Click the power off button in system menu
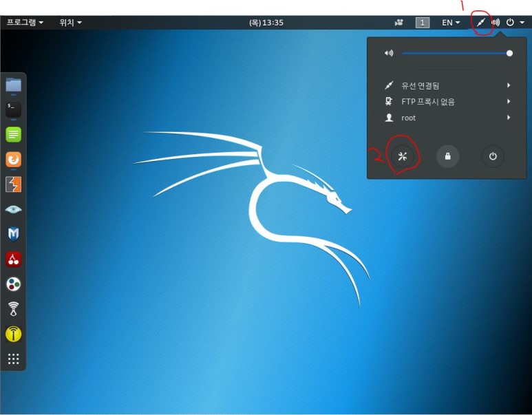Viewport: 532px width, 415px height. 493,156
